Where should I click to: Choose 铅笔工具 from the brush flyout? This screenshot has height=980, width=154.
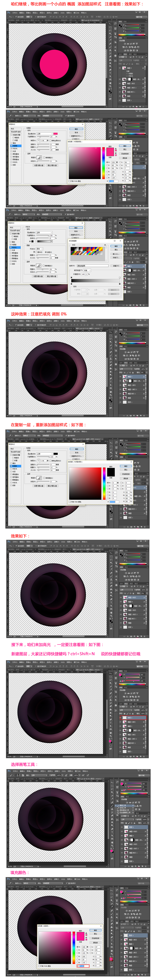tap(124, 808)
